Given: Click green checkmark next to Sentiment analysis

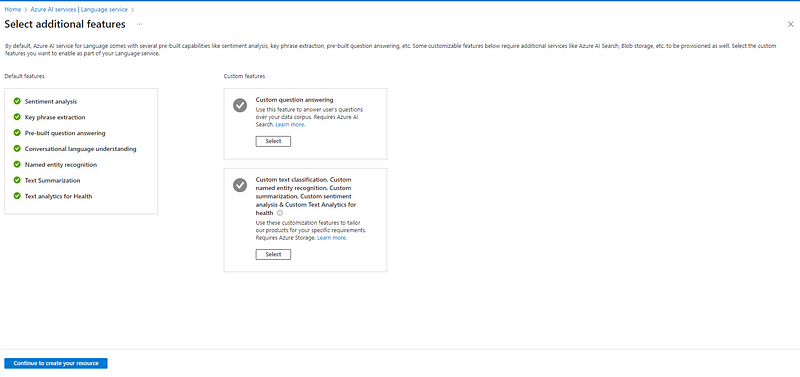Looking at the screenshot, I should [17, 102].
